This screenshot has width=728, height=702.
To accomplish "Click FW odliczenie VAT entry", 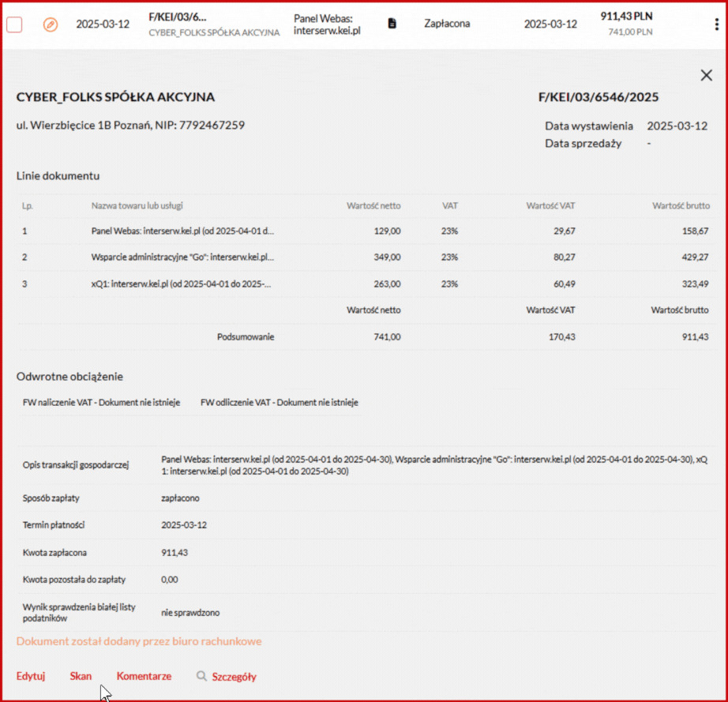I will tap(279, 403).
